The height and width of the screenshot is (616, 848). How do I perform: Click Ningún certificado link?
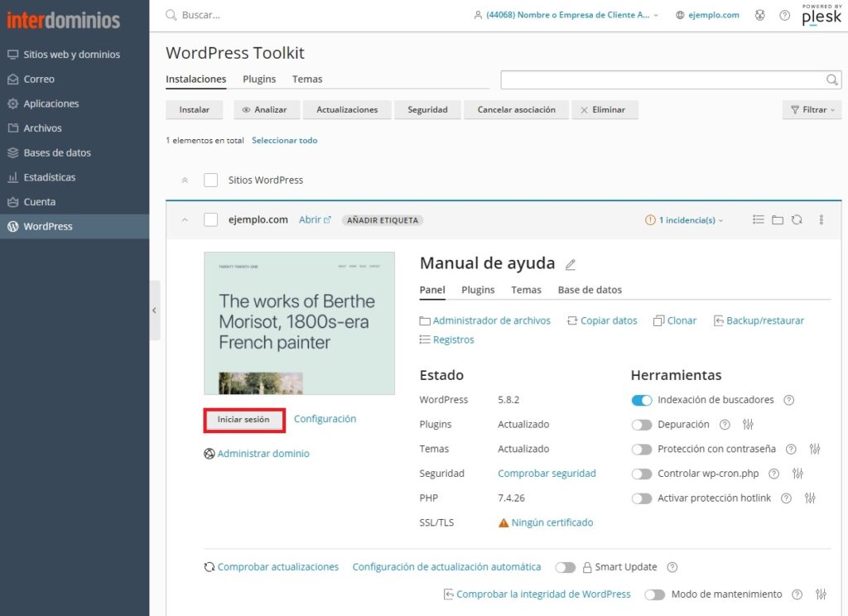click(x=552, y=523)
